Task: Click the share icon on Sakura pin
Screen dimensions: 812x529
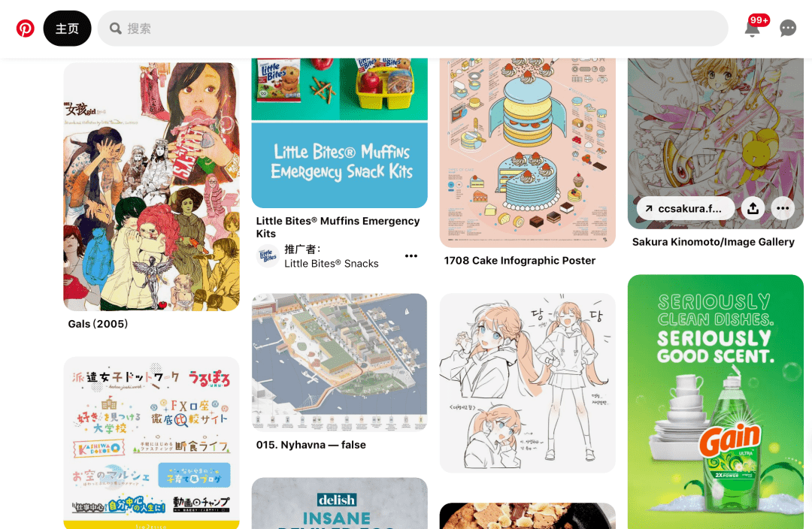Action: point(753,209)
